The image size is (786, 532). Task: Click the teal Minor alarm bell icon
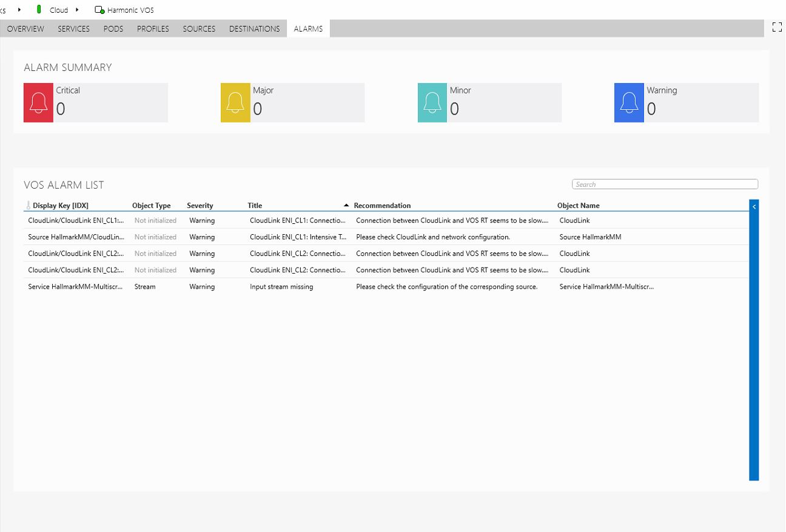tap(432, 103)
